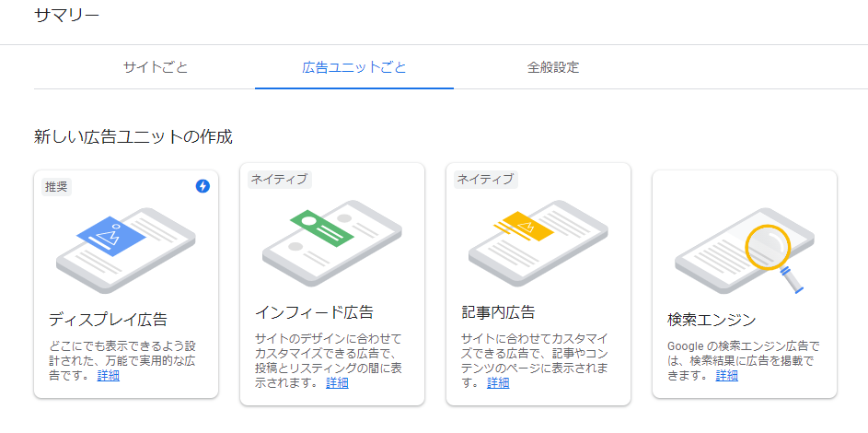The height and width of the screenshot is (433, 868).
Task: Click the 推奨 badge on display ad card
Action: [x=56, y=187]
